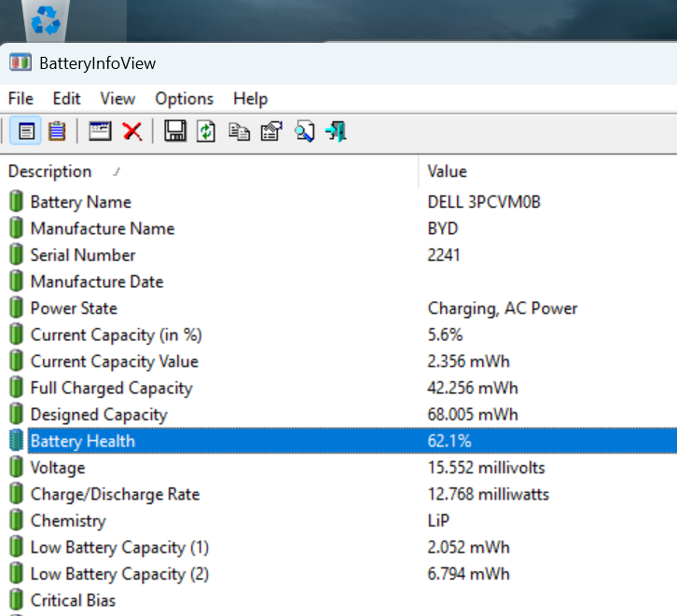Click the Find magnifier toolbar icon

click(304, 131)
